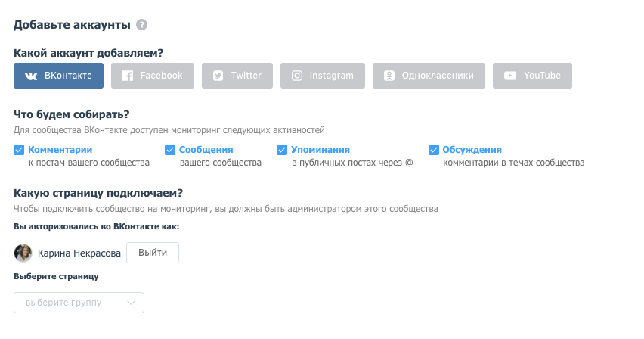
Task: Click the Facebook logo icon
Action: point(128,76)
